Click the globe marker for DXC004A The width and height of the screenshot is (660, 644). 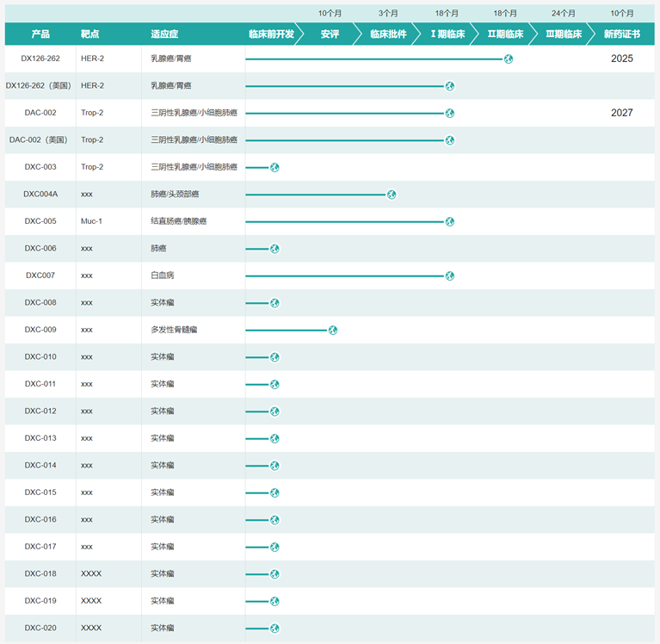pos(392,195)
